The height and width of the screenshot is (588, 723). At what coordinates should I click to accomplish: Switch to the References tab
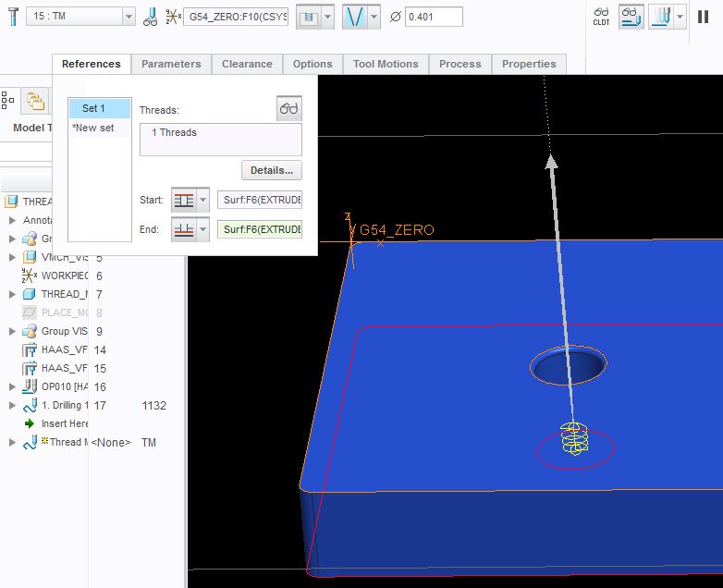tap(92, 64)
